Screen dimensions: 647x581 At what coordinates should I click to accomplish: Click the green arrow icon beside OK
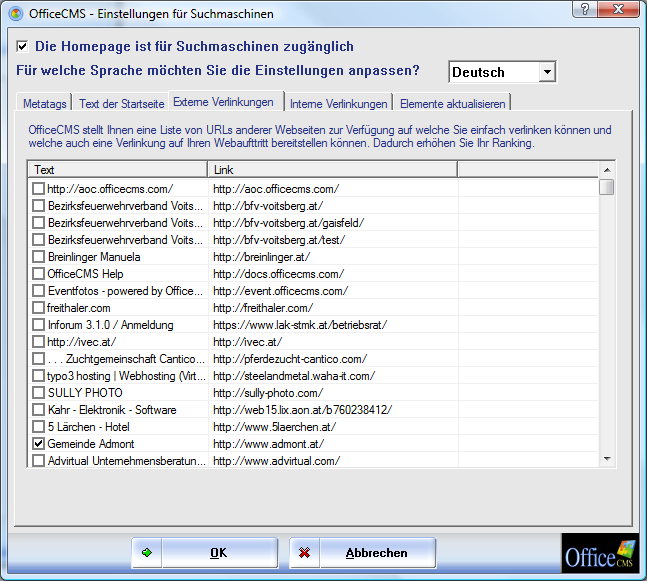point(147,553)
